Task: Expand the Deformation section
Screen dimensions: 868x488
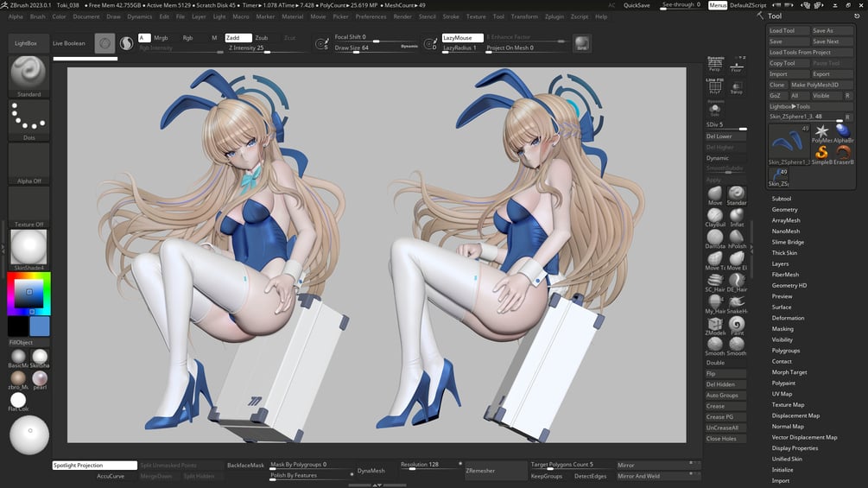Action: point(789,318)
